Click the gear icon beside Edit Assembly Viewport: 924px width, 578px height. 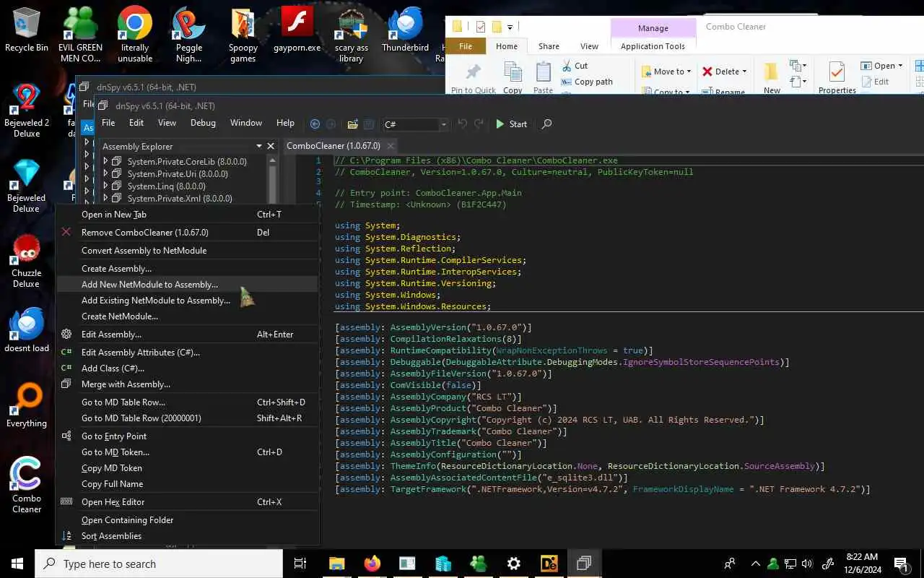click(x=66, y=334)
